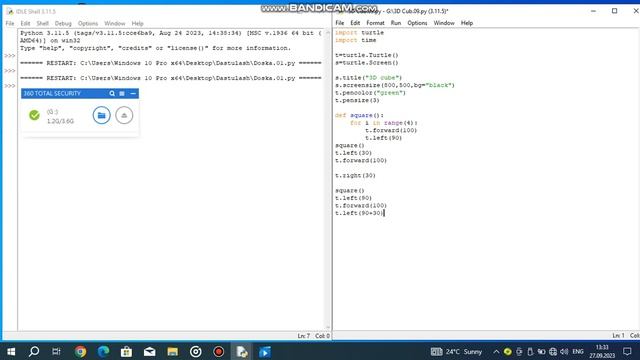The image size is (640, 360).
Task: Open the video player icon on taskbar
Action: coord(264,351)
